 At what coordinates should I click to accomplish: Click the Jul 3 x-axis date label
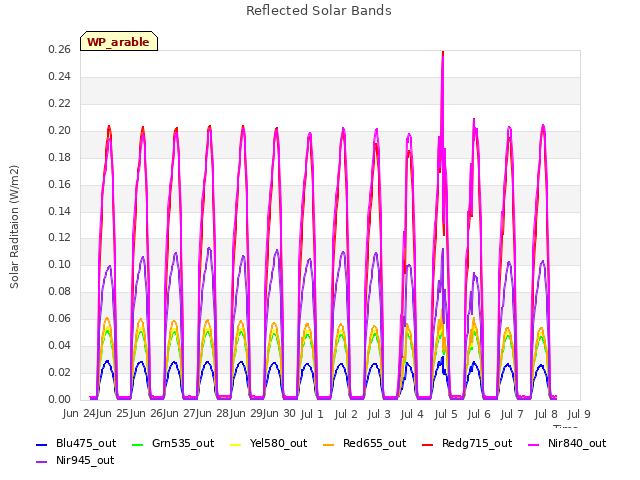tap(379, 415)
